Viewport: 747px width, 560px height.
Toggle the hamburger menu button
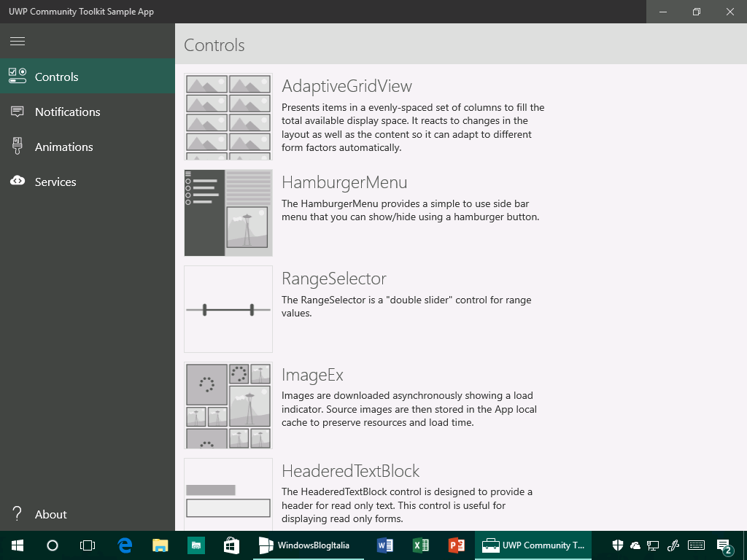pyautogui.click(x=18, y=42)
